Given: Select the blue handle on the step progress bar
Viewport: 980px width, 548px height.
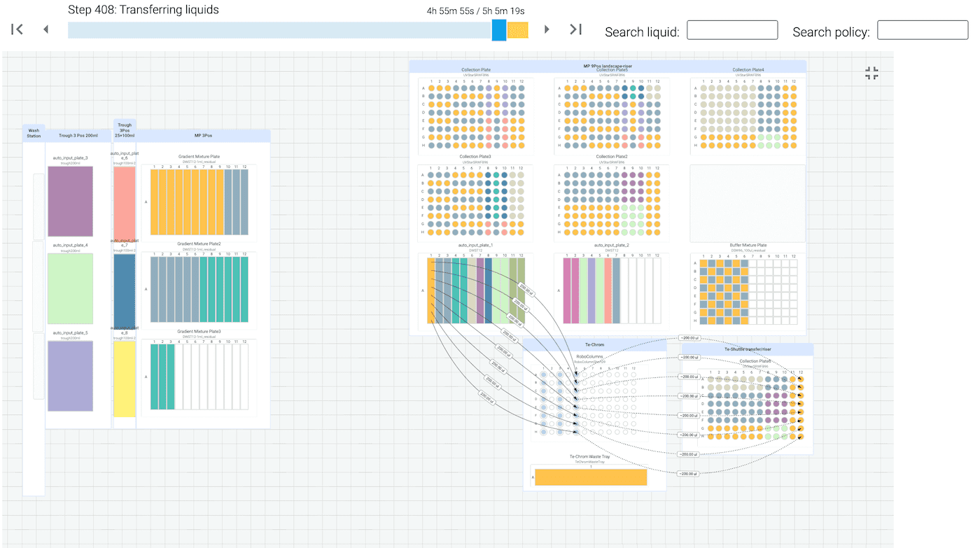Looking at the screenshot, I should click(498, 29).
